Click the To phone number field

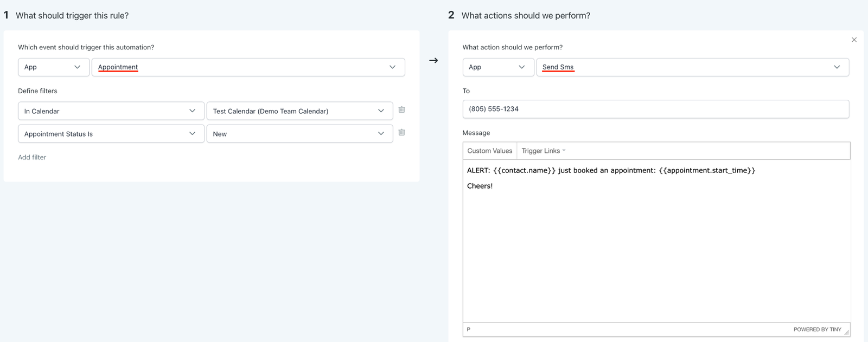tap(655, 109)
